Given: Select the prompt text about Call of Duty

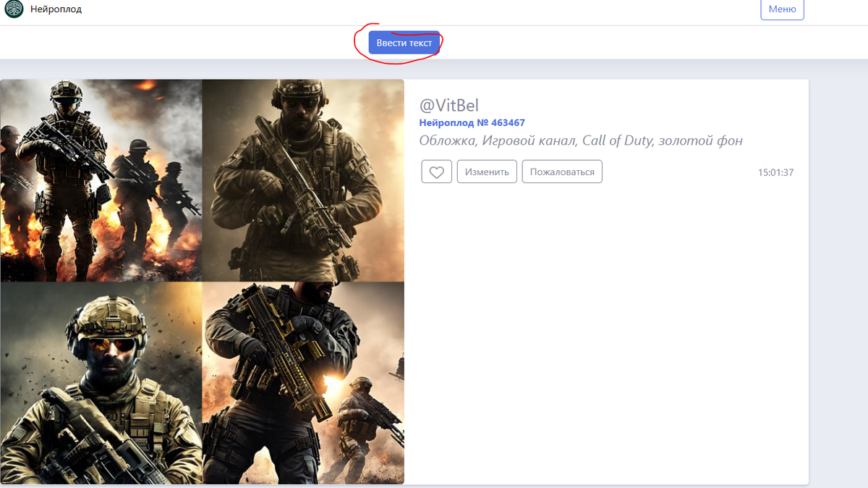Looking at the screenshot, I should pyautogui.click(x=581, y=140).
